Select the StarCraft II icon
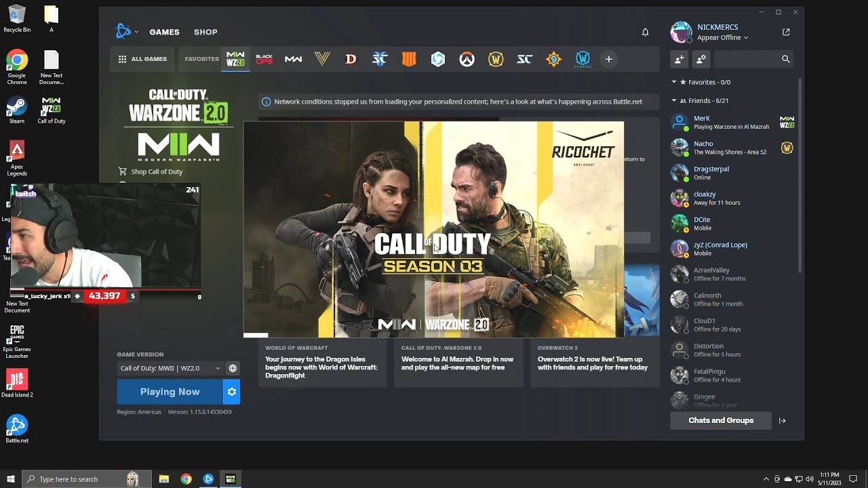Viewport: 868px width, 488px height. tap(380, 59)
